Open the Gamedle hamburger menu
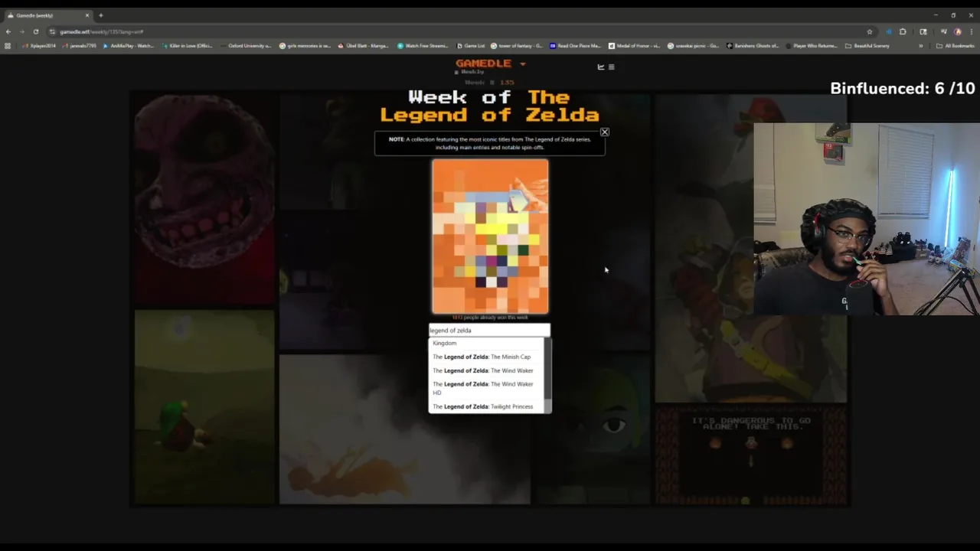980x551 pixels. [611, 67]
